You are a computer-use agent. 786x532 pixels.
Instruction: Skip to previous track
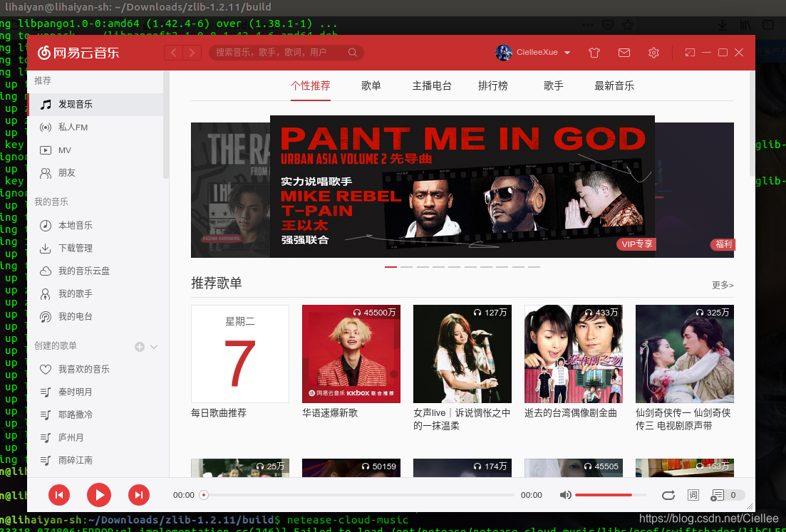(59, 495)
